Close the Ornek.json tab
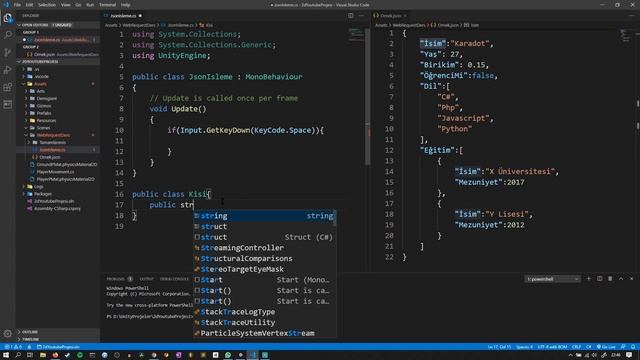The image size is (640, 360). pos(405,16)
